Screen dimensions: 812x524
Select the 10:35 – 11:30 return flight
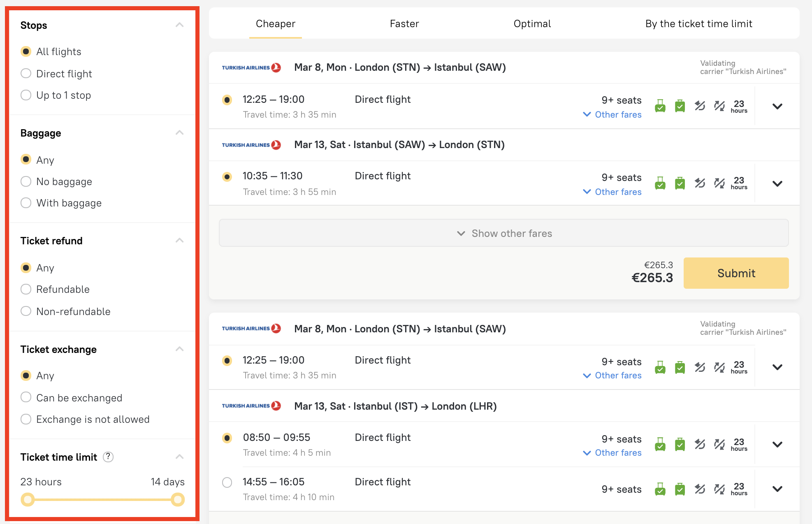(x=227, y=177)
